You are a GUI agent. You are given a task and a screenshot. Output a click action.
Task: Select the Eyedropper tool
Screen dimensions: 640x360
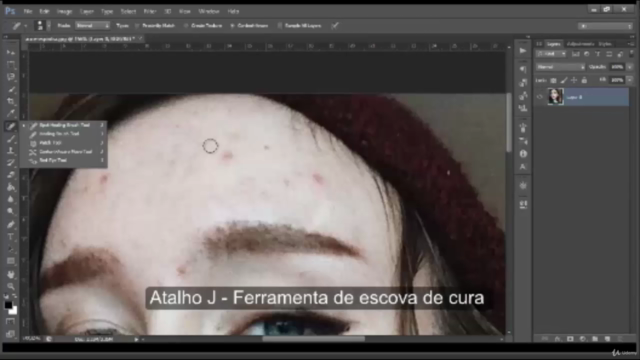(11, 113)
